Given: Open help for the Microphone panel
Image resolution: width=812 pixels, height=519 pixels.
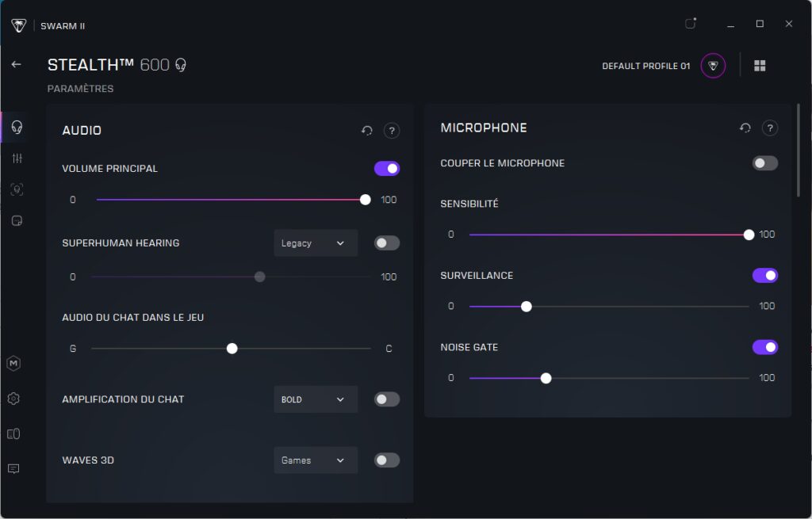Looking at the screenshot, I should pos(769,128).
